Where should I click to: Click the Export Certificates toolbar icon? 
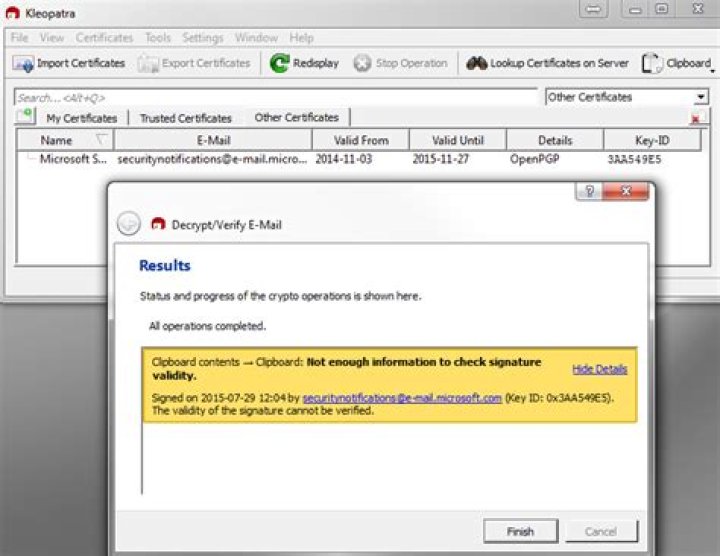(148, 63)
